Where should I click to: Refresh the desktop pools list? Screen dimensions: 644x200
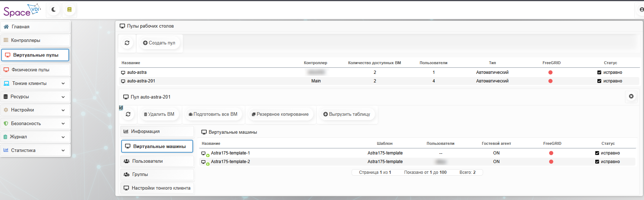click(127, 43)
